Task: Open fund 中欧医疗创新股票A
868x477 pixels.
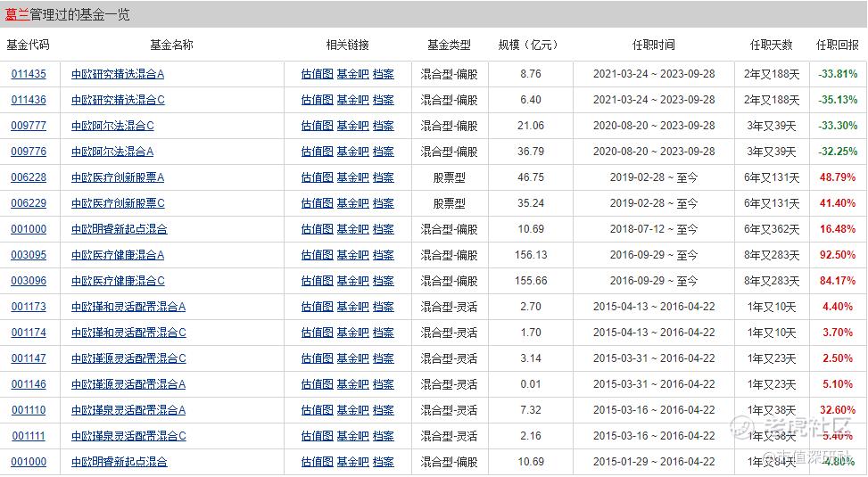Action: (x=118, y=177)
